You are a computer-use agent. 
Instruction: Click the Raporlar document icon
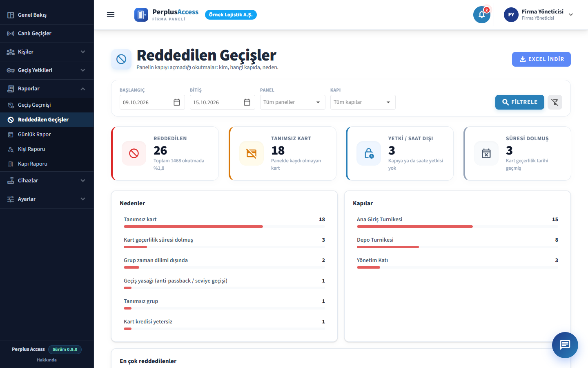[x=11, y=89]
